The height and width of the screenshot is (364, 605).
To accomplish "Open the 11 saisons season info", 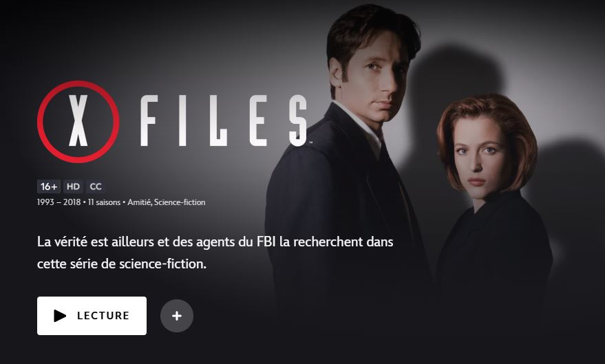I will [104, 202].
